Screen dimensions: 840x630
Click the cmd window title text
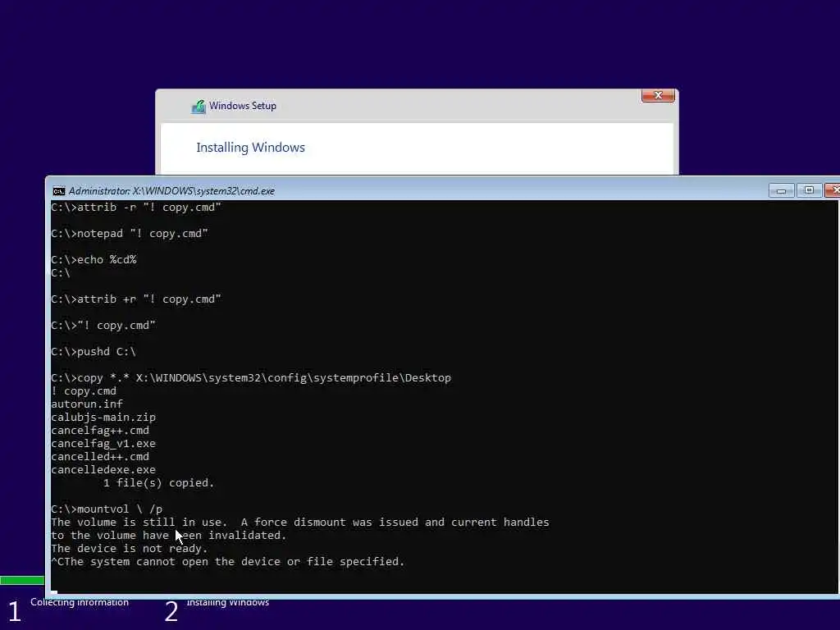click(x=171, y=191)
